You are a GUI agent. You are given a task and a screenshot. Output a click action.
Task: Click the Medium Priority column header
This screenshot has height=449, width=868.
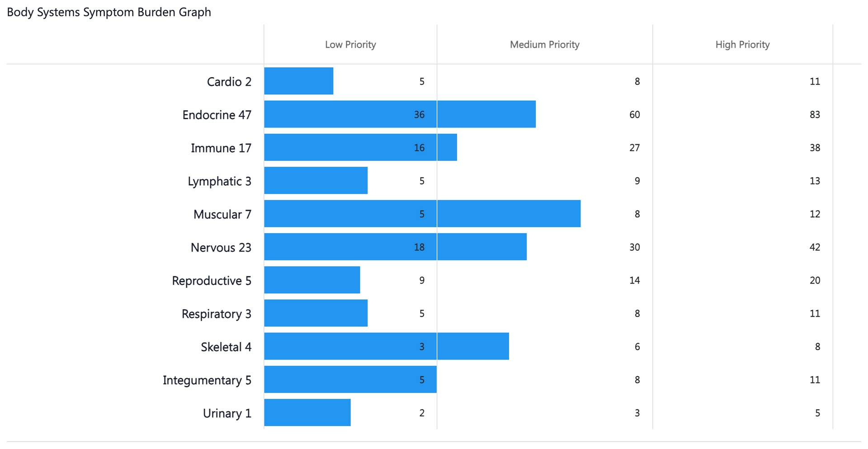544,45
